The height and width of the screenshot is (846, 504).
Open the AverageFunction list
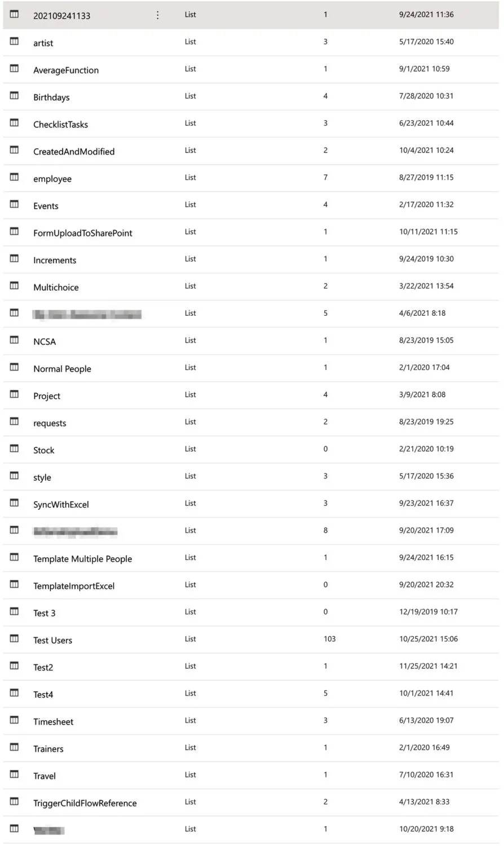[x=66, y=70]
